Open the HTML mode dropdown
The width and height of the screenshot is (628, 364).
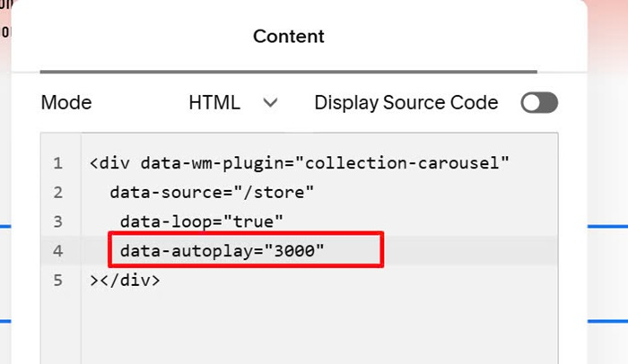[x=233, y=102]
